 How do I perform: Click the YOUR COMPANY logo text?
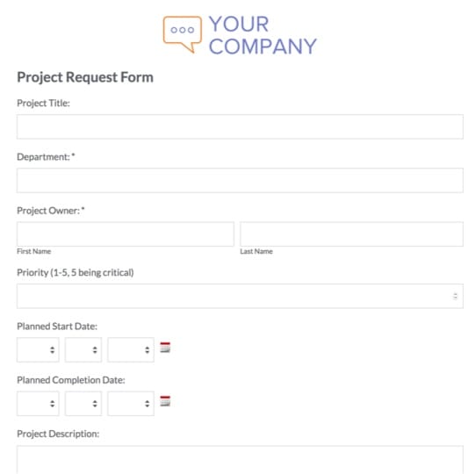pos(263,35)
